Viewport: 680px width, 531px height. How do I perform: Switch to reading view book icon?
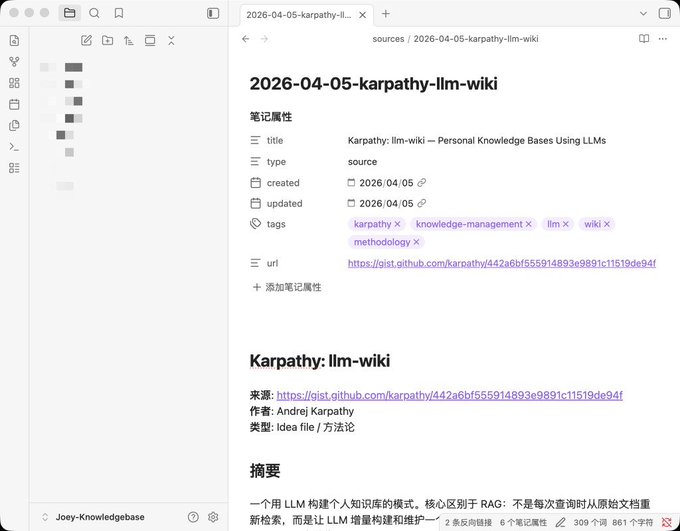[x=644, y=39]
